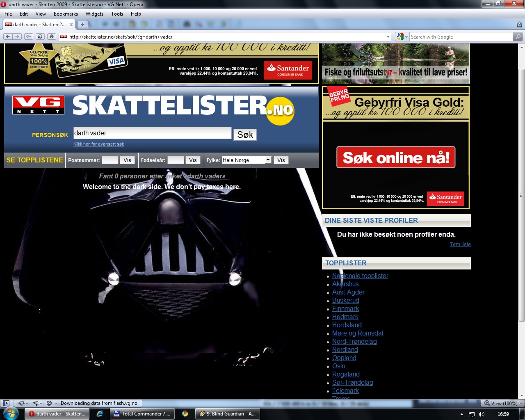The width and height of the screenshot is (525, 420).
Task: Open the Opera Link sync icon
Action: (22, 403)
